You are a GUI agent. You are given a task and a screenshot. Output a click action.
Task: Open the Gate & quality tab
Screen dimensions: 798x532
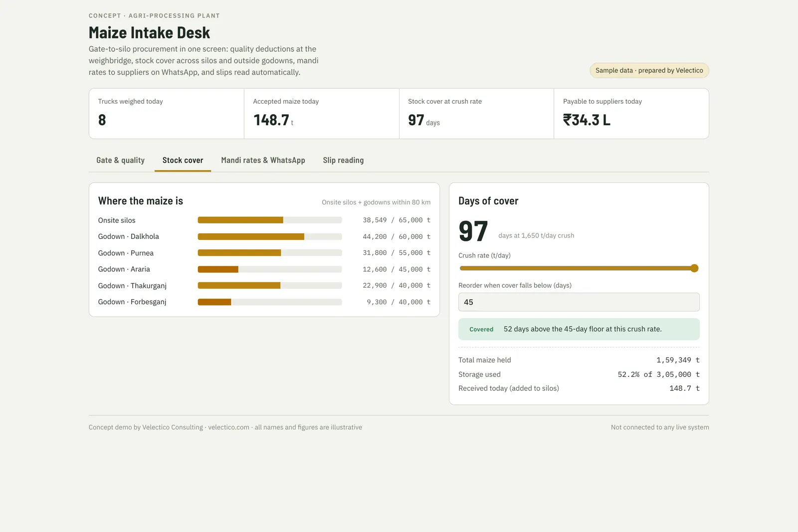120,161
